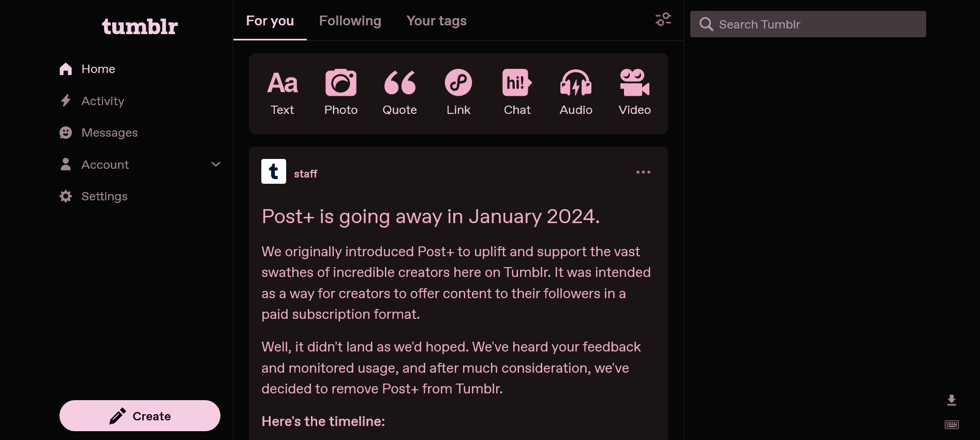Screen dimensions: 980x440
Task: Click the paragraph starting 'We originally introduced Post+'
Action: (456, 283)
